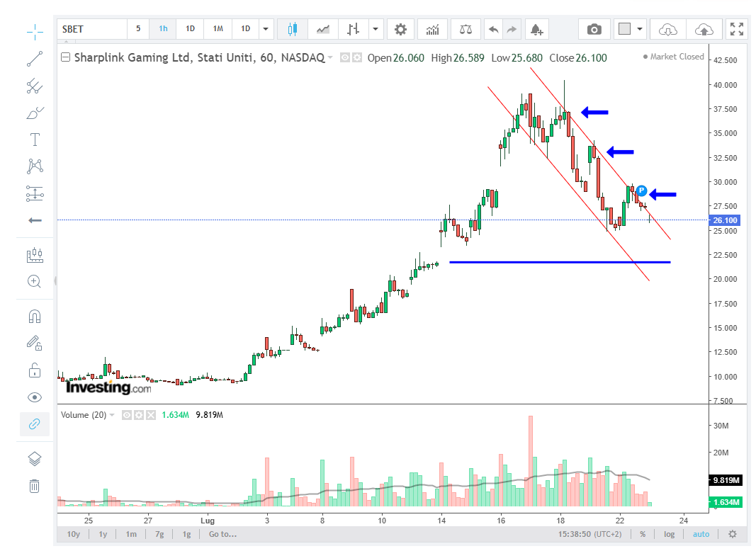The height and width of the screenshot is (551, 756).
Task: Toggle auto scale
Action: (x=701, y=534)
